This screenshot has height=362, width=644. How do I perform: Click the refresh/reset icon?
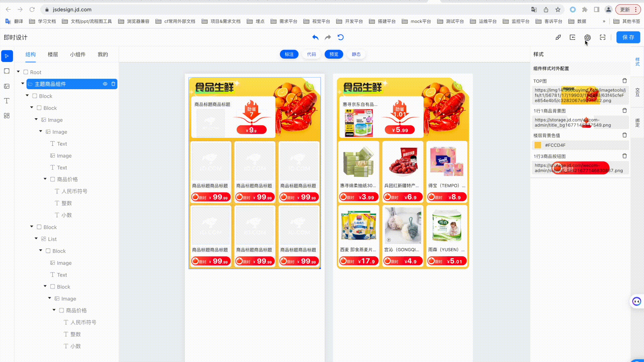340,37
